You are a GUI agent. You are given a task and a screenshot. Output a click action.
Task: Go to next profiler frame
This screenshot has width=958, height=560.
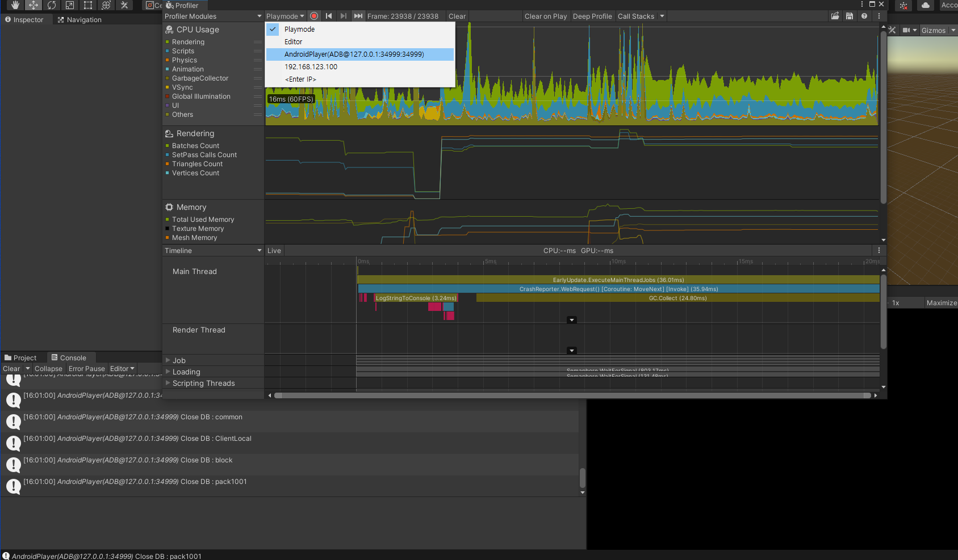point(343,16)
